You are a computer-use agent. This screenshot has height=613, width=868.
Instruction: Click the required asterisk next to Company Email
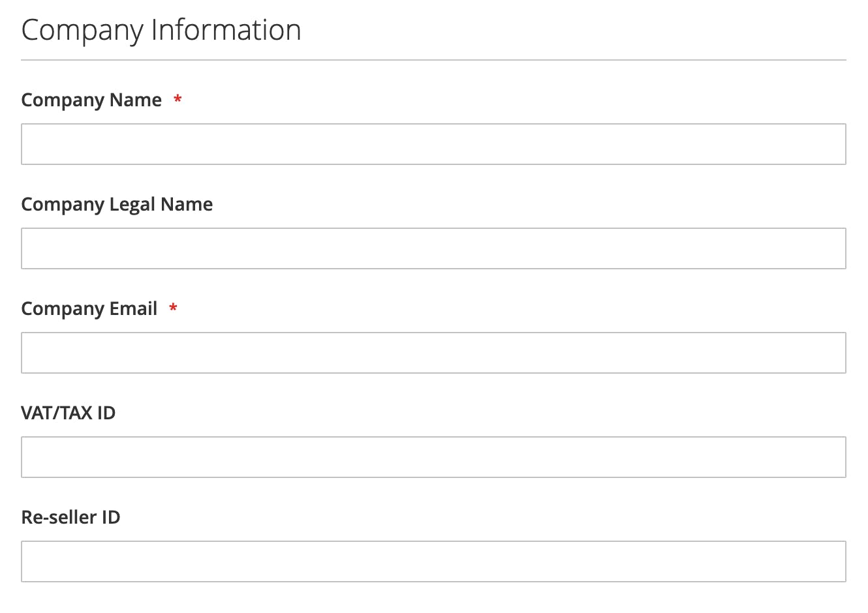click(173, 308)
